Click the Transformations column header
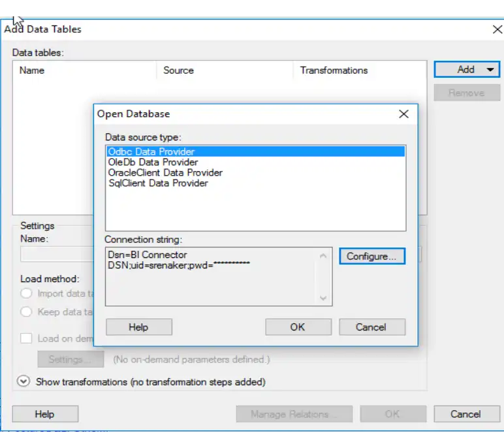 point(334,70)
